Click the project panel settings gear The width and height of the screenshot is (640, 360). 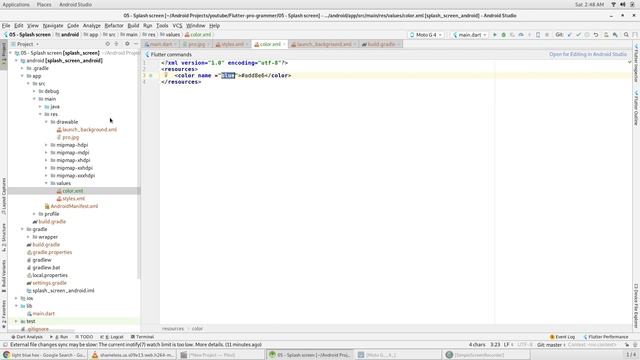[x=127, y=44]
